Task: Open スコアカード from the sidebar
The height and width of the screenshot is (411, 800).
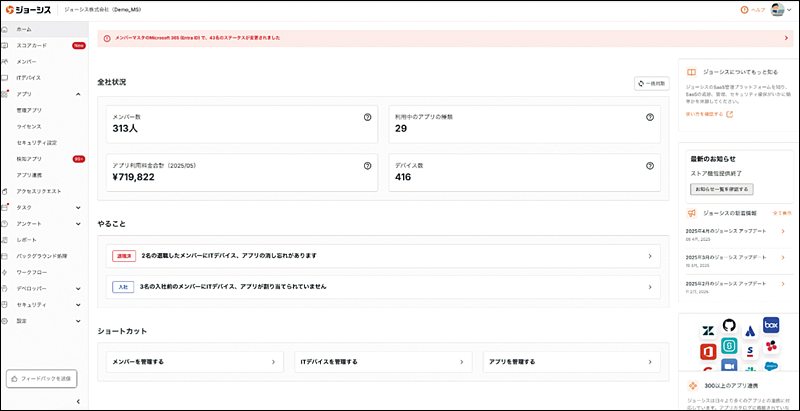Action: click(32, 46)
